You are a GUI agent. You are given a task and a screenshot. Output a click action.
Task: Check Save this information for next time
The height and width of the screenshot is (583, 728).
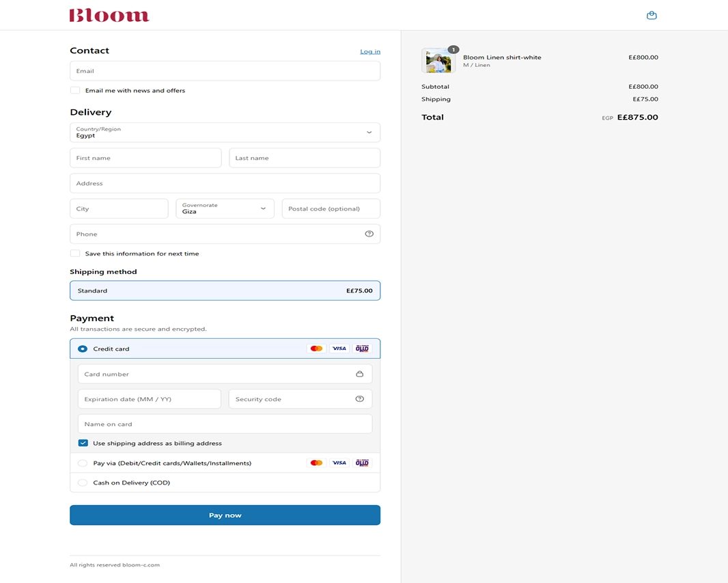click(x=75, y=253)
